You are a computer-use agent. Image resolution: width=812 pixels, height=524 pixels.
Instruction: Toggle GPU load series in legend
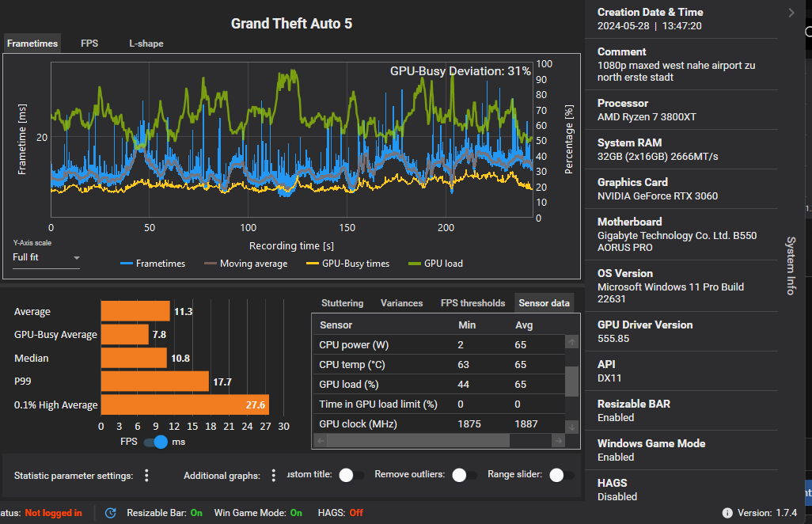point(435,263)
